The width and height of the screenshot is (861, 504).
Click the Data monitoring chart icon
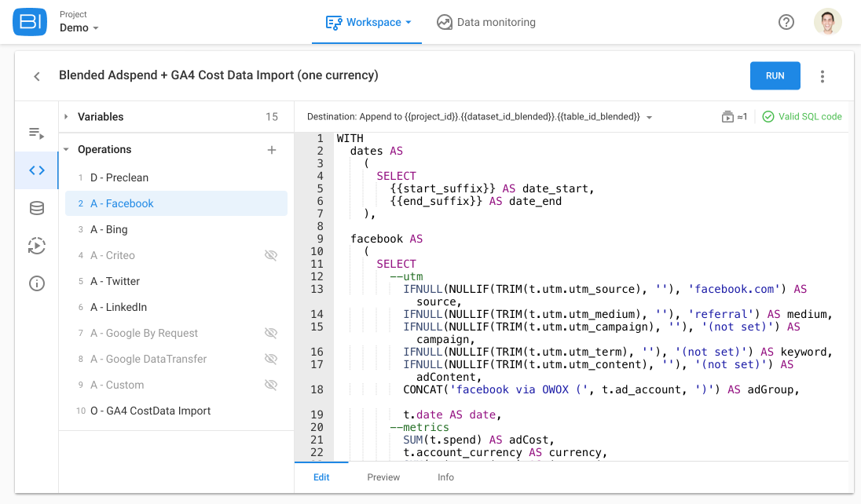click(444, 22)
